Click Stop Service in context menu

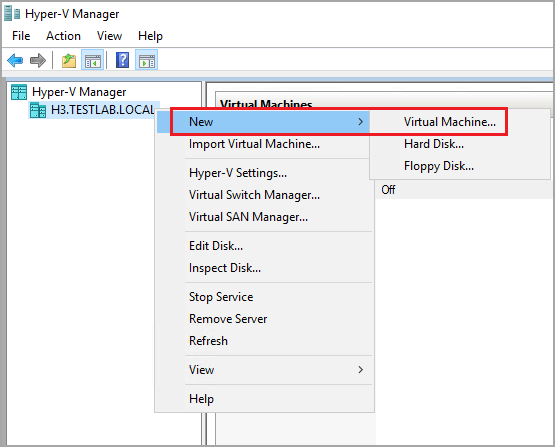[x=221, y=297]
